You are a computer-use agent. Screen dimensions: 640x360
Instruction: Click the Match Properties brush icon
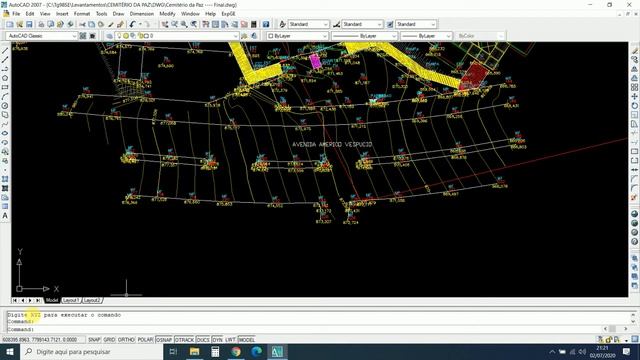click(111, 24)
